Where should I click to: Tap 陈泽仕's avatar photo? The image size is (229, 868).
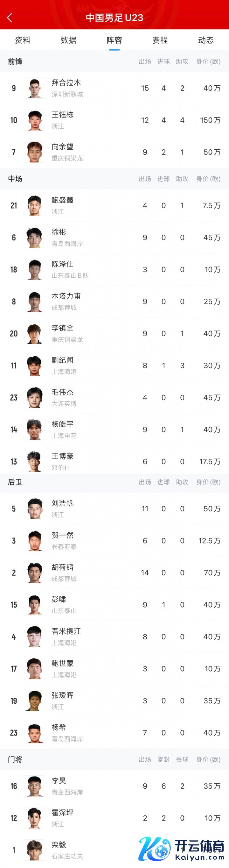click(34, 270)
